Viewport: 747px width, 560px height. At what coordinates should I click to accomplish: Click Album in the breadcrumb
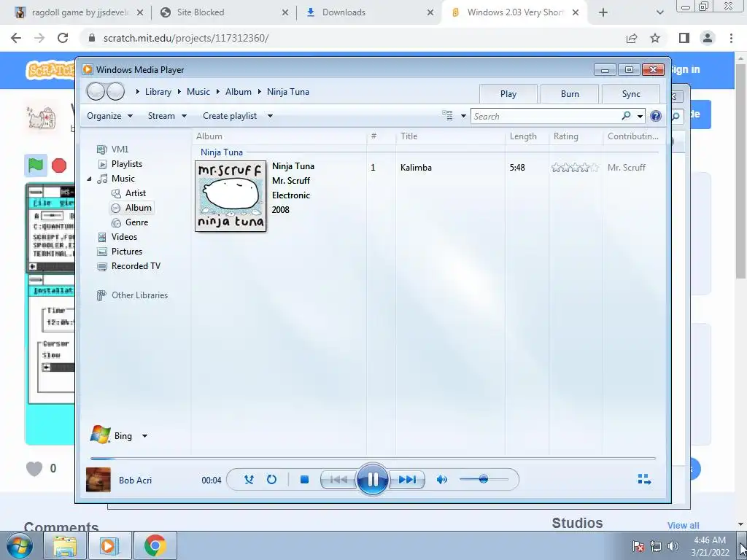click(x=239, y=92)
